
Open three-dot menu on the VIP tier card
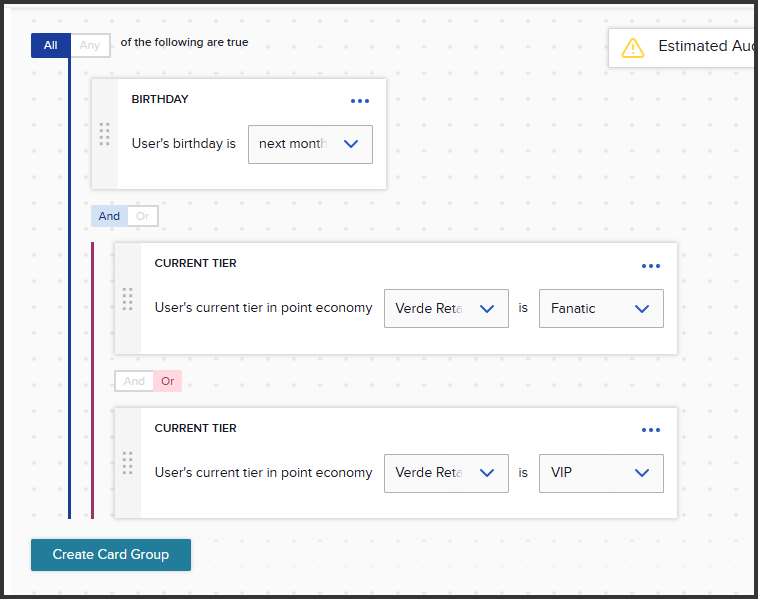point(651,430)
